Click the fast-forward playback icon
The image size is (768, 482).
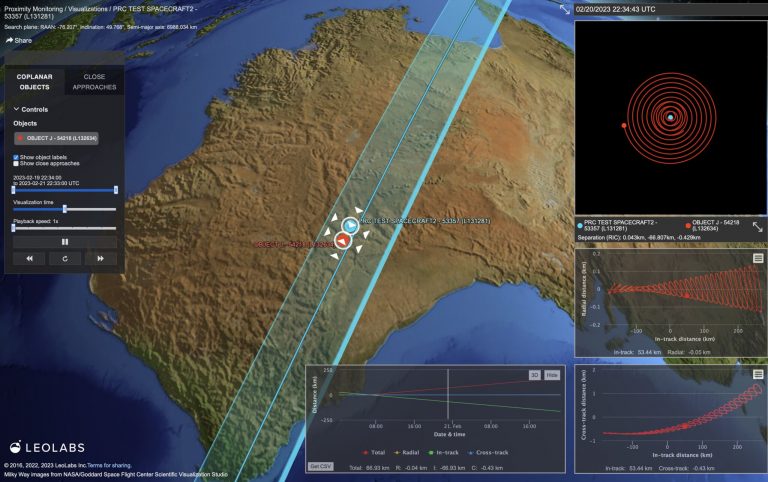pyautogui.click(x=100, y=258)
